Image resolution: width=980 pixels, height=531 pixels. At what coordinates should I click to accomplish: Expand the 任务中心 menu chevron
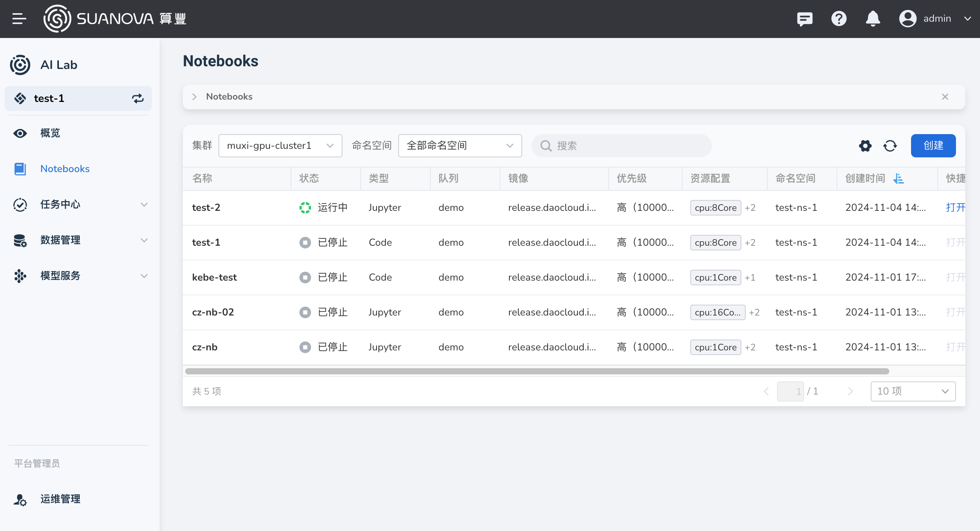tap(144, 205)
